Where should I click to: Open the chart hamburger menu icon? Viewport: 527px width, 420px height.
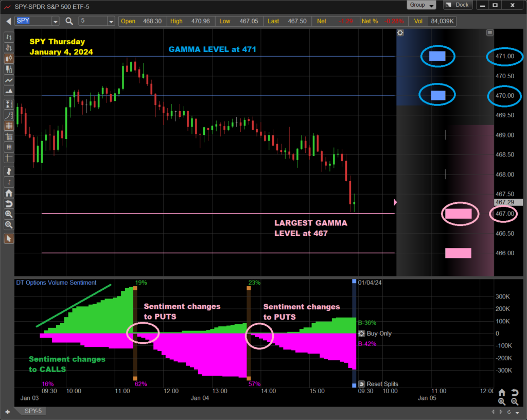489,32
